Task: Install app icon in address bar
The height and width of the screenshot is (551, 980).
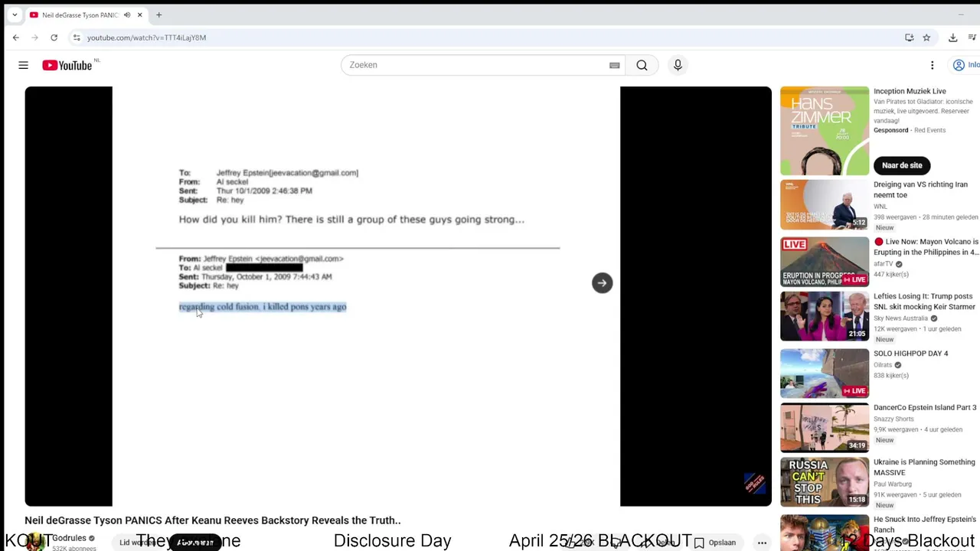Action: [909, 37]
